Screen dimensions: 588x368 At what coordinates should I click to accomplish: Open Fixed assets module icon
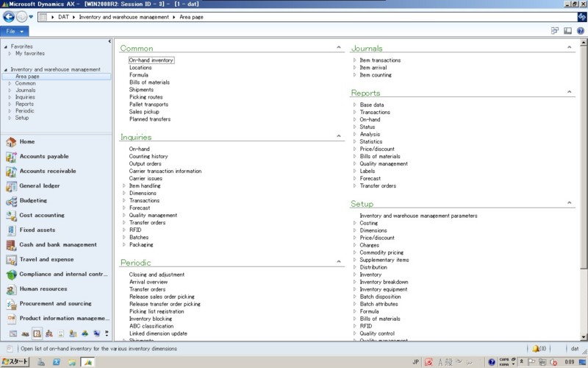[11, 230]
